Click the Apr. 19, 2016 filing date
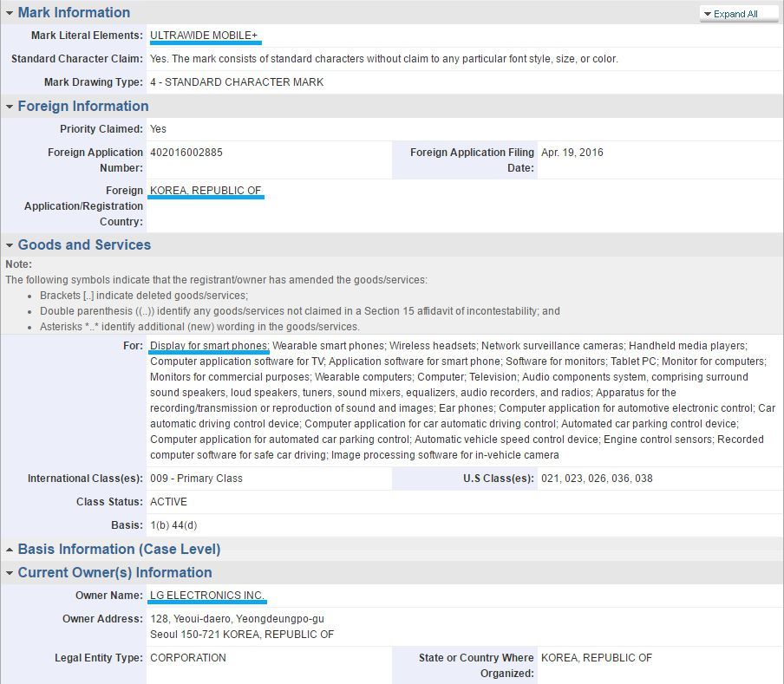The height and width of the screenshot is (684, 784). tap(572, 153)
